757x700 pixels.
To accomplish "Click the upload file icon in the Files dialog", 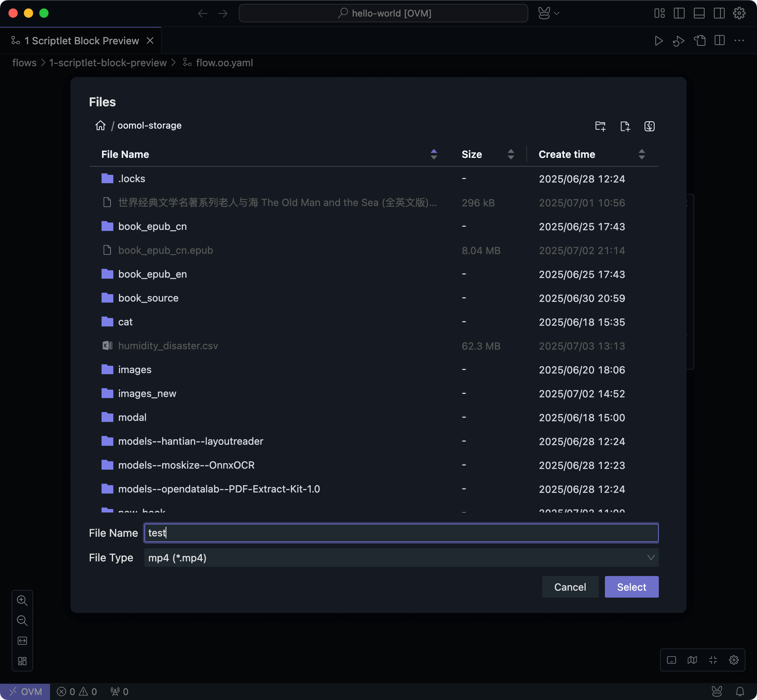I will (649, 126).
